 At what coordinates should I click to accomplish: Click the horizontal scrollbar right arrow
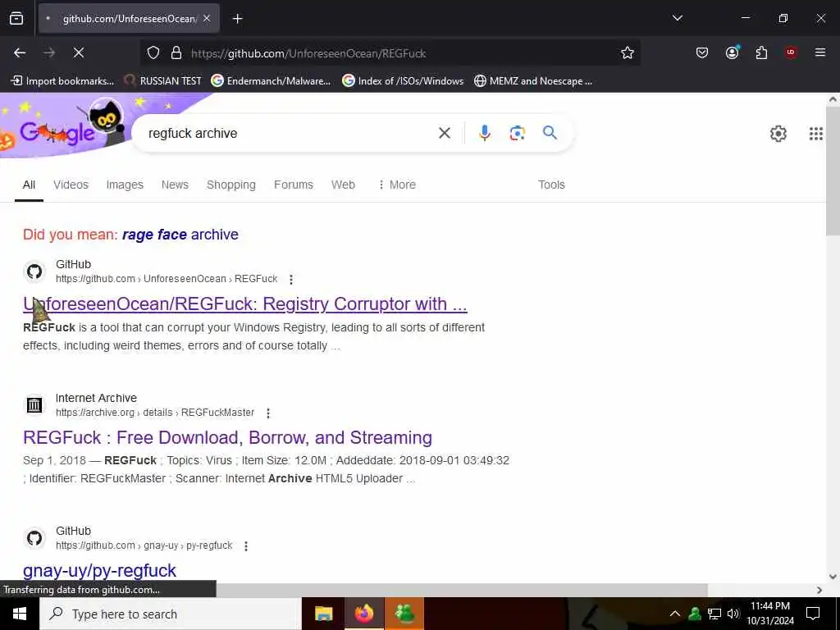point(819,590)
